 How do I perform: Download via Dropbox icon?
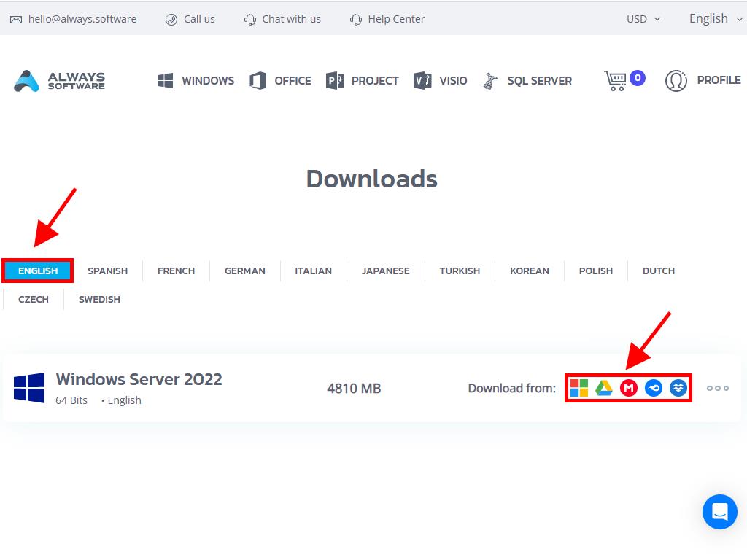tap(678, 388)
